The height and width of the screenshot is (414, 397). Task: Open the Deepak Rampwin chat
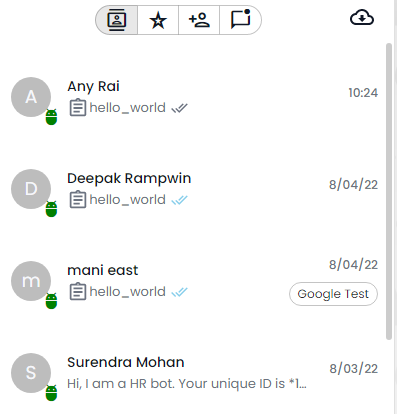195,189
